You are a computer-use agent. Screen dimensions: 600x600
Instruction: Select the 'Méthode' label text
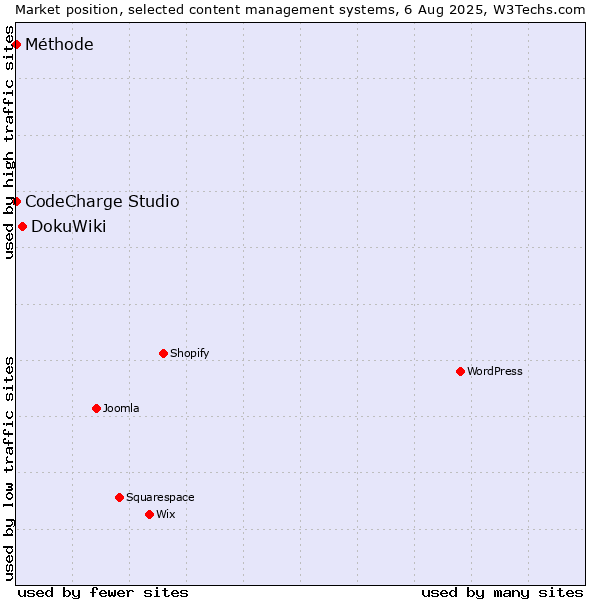click(x=59, y=44)
